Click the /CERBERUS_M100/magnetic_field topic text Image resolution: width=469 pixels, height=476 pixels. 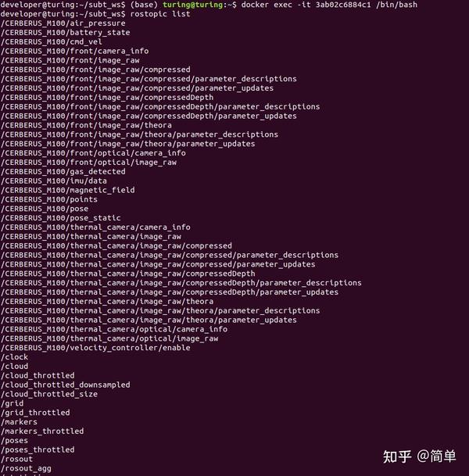point(68,190)
